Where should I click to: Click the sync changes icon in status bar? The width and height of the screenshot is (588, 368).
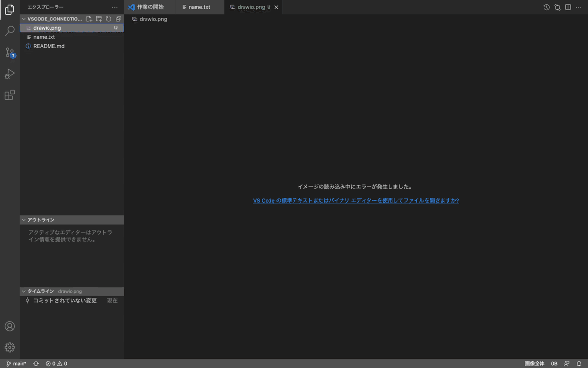(x=36, y=364)
